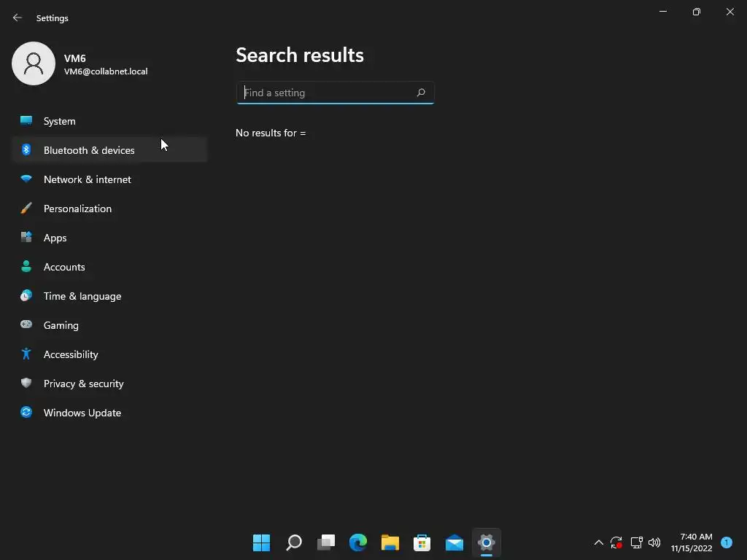Open the notification badge showing 1
This screenshot has width=747, height=560.
pos(727,542)
